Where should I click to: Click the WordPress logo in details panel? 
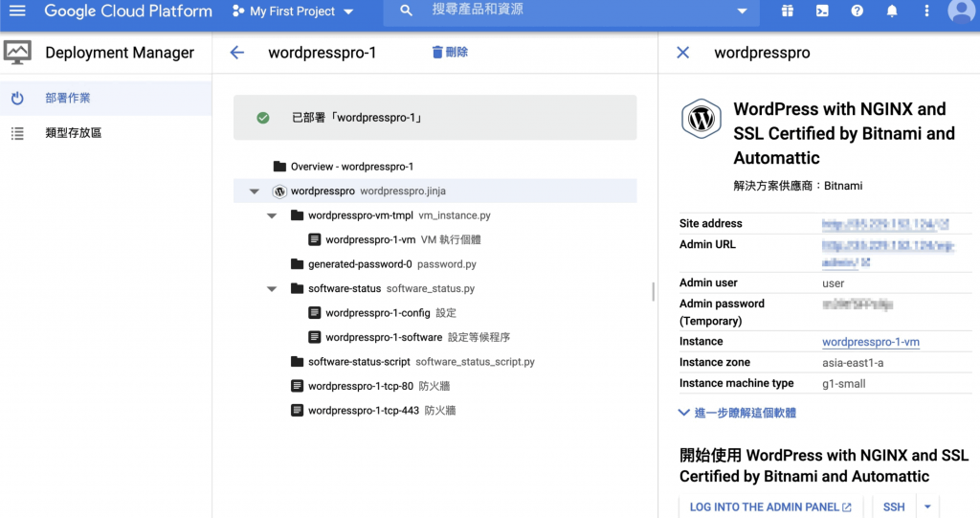702,118
